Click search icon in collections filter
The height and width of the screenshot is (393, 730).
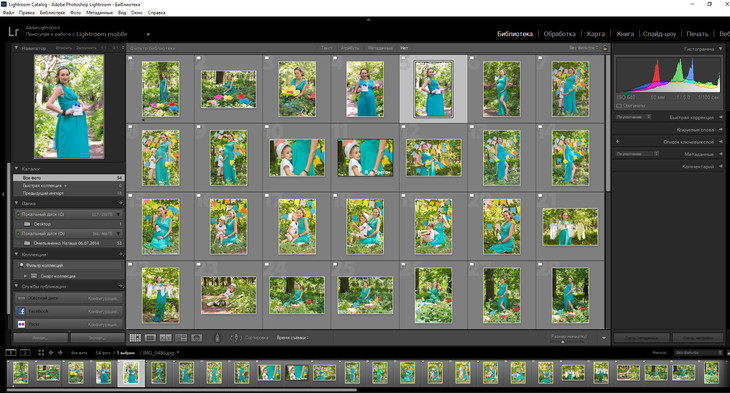21,265
